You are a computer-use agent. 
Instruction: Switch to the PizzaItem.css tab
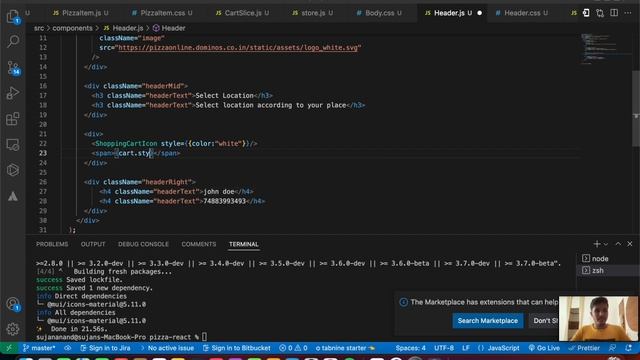[x=162, y=13]
